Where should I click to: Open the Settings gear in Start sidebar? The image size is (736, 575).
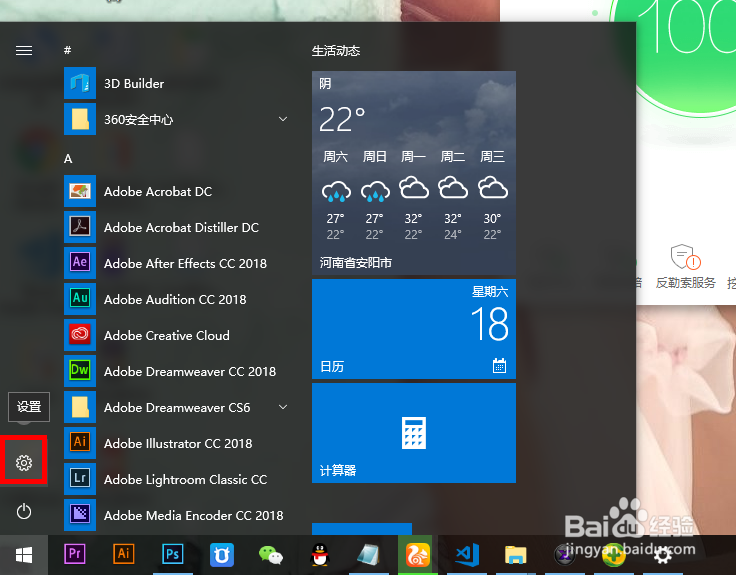24,463
